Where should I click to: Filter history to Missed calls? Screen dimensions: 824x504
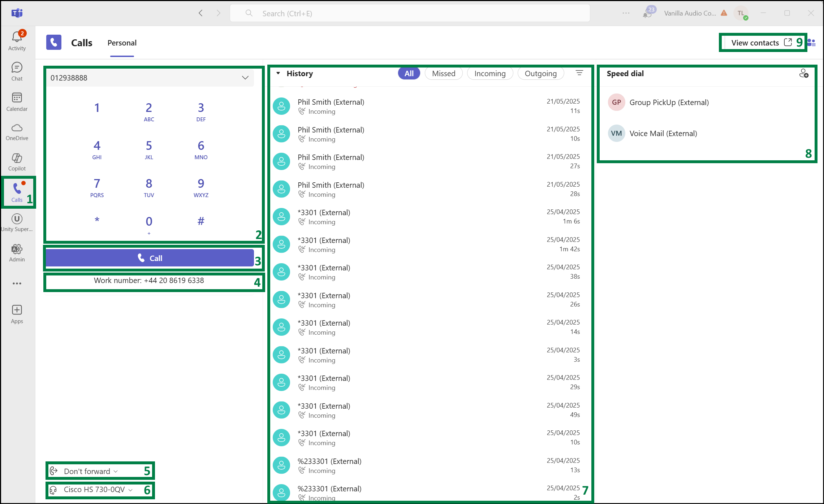[x=444, y=74]
